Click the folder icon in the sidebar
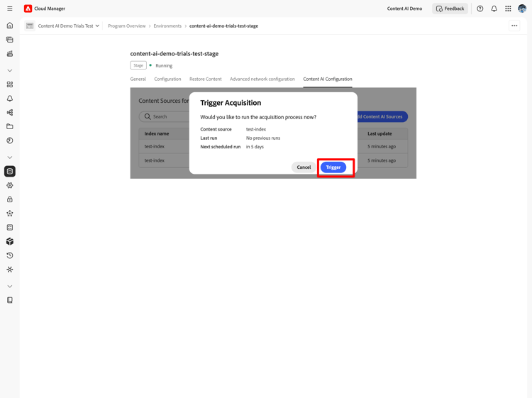This screenshot has height=398, width=532. pyautogui.click(x=10, y=126)
